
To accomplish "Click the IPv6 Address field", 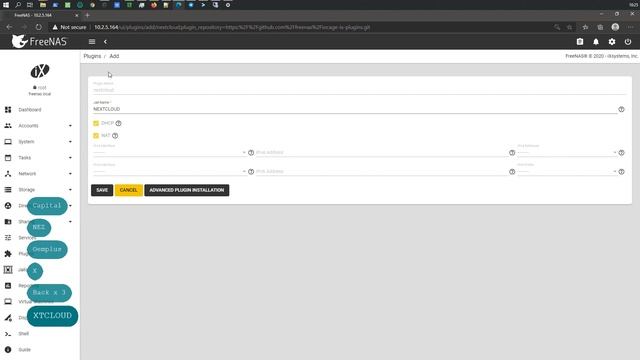I will click(x=382, y=171).
